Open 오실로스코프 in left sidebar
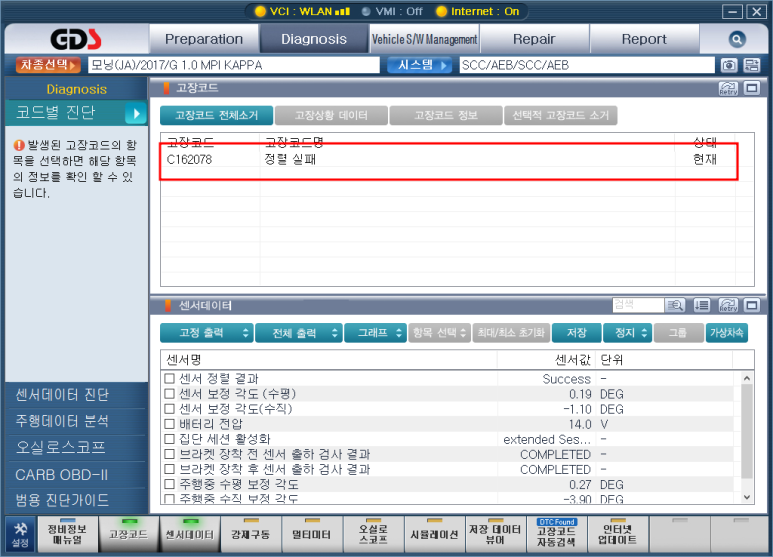 [77, 448]
